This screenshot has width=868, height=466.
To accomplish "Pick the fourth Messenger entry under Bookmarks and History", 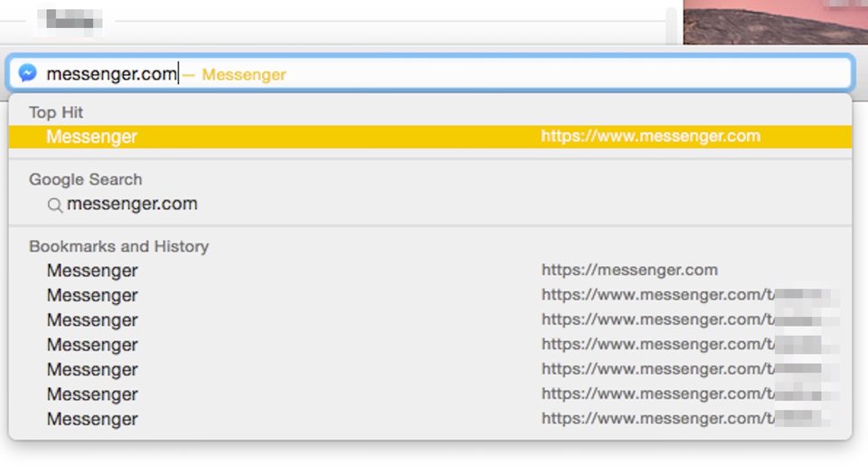I will [92, 345].
